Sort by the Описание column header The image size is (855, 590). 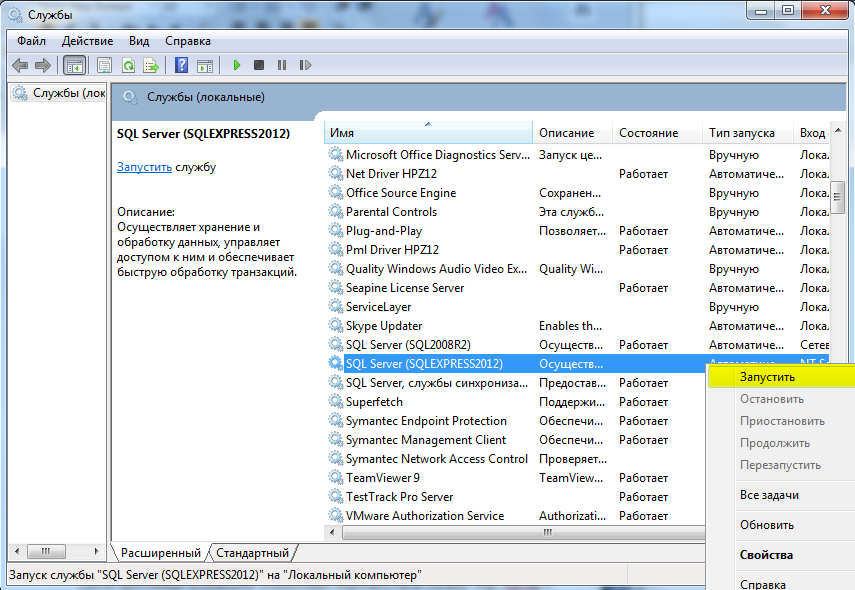point(573,133)
